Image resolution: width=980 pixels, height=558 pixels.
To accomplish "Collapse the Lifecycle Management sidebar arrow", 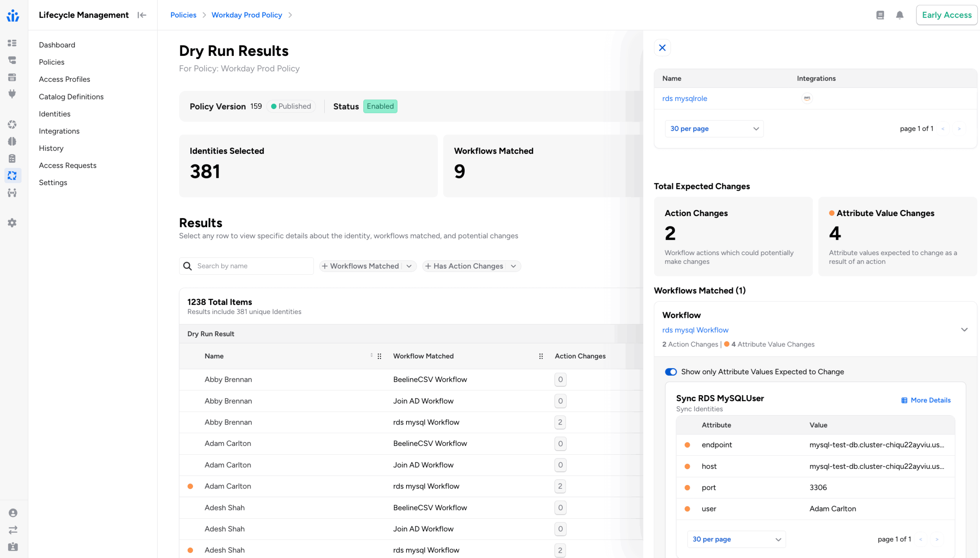I will pos(142,15).
